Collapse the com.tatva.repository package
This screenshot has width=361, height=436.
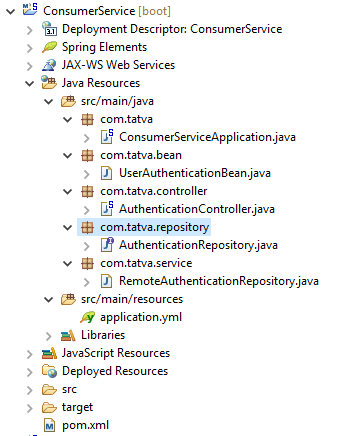[x=68, y=228]
